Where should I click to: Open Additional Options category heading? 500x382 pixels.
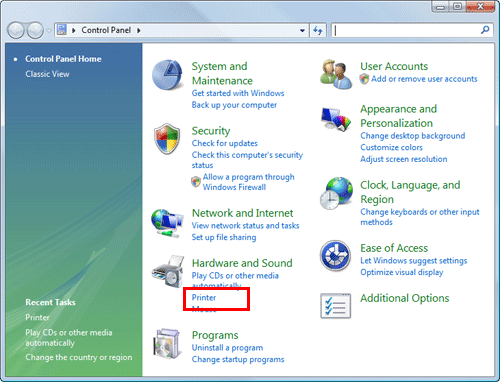405,298
